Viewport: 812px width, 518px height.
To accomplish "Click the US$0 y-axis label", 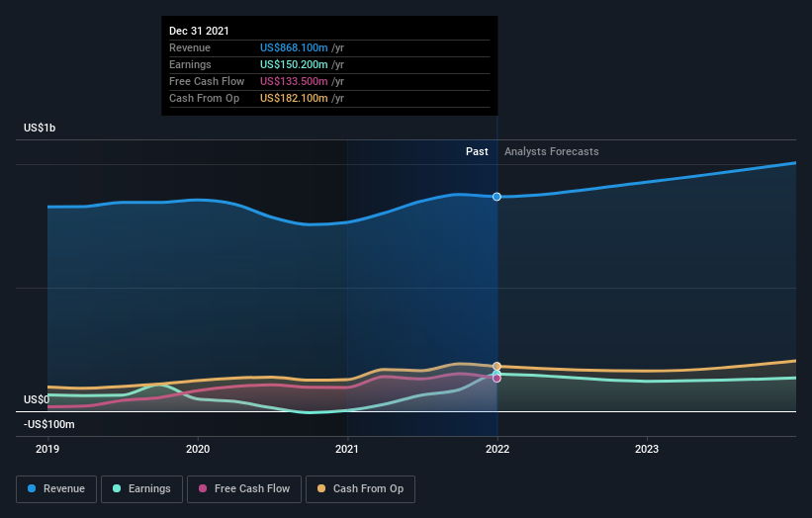I will point(37,399).
